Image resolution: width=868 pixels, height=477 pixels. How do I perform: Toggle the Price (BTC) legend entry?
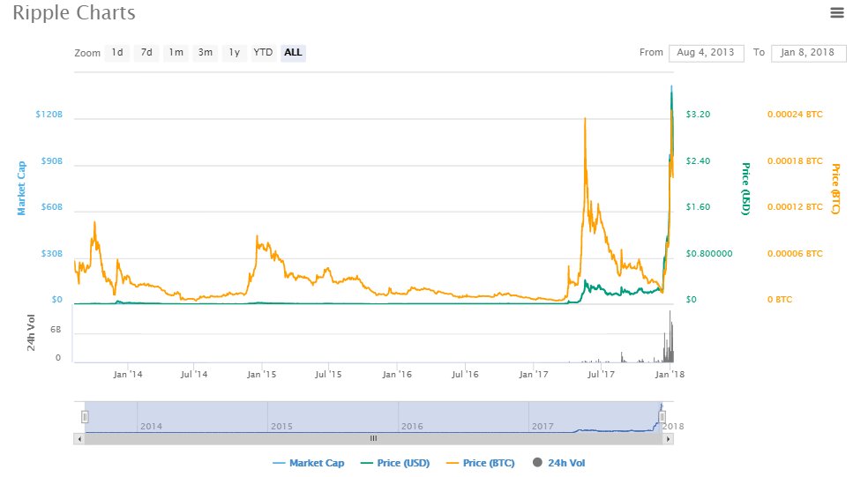[x=481, y=463]
